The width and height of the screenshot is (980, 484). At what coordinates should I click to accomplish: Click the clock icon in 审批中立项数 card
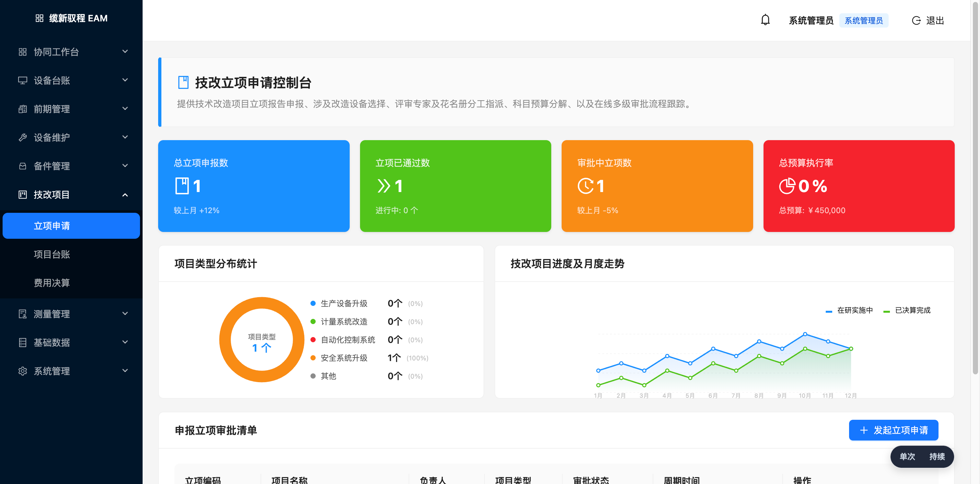585,186
